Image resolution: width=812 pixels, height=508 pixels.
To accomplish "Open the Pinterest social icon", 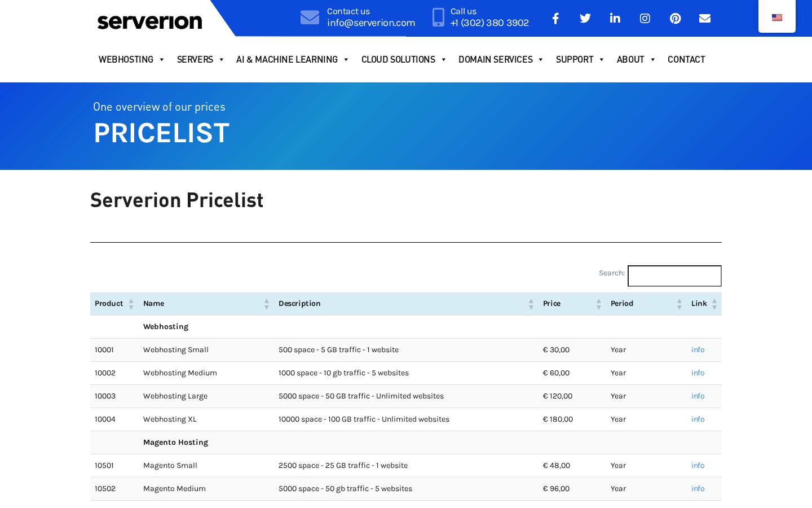I will click(x=675, y=19).
